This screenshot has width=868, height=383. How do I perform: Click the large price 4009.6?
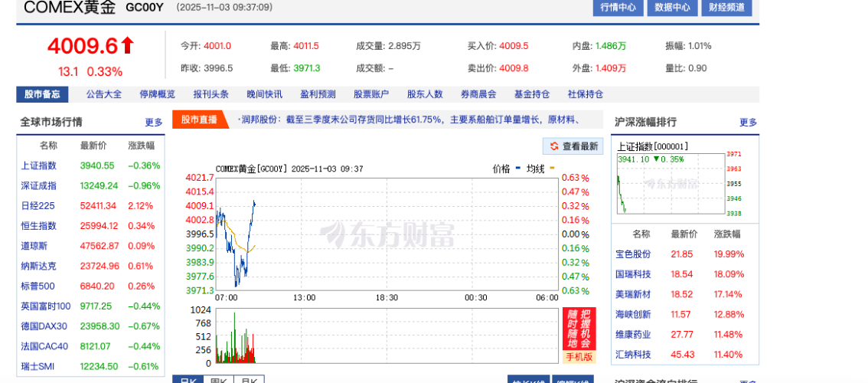83,45
